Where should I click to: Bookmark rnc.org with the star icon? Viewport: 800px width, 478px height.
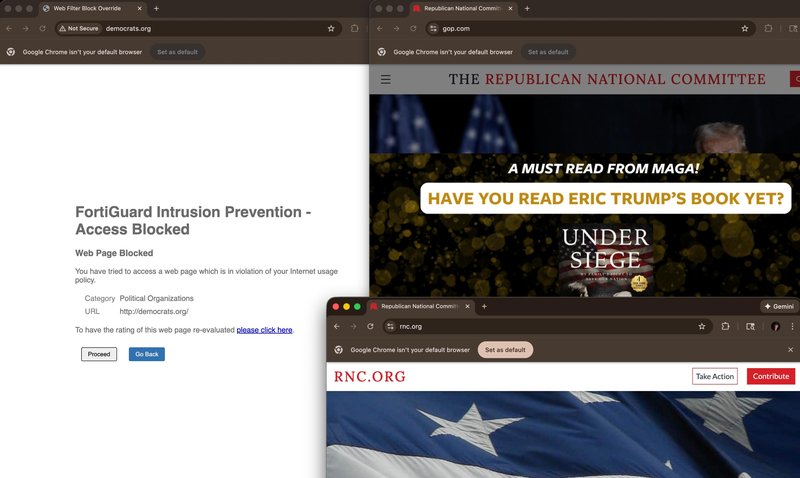click(702, 326)
